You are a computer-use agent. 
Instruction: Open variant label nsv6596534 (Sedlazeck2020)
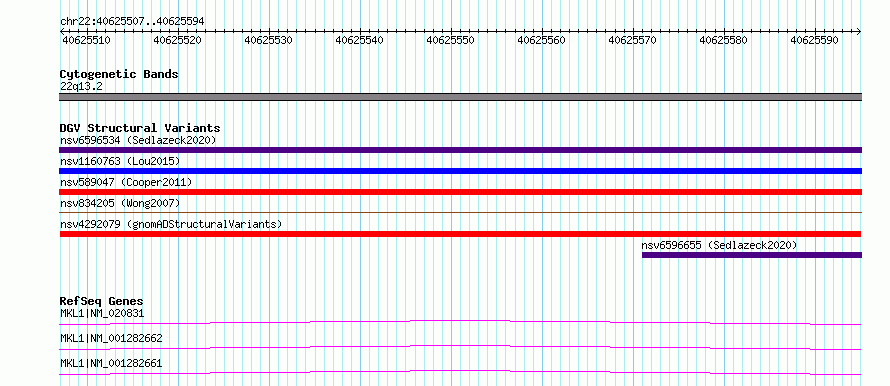tap(138, 140)
